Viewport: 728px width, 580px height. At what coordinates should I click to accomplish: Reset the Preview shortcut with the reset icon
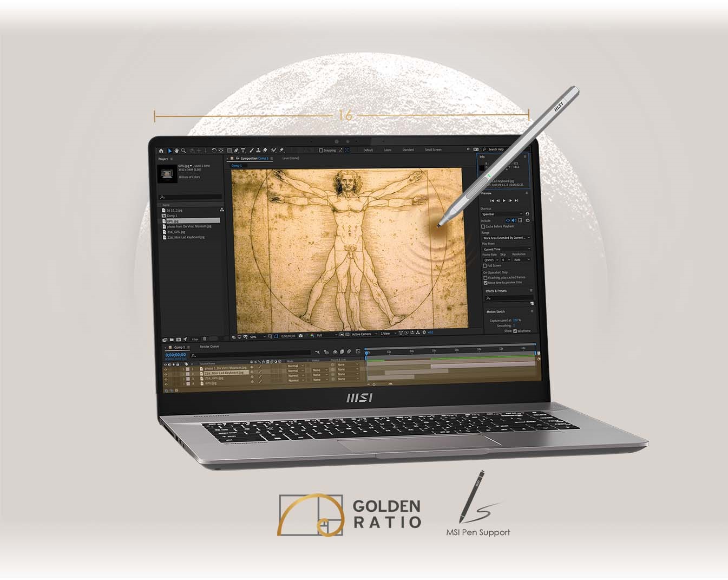[x=527, y=214]
